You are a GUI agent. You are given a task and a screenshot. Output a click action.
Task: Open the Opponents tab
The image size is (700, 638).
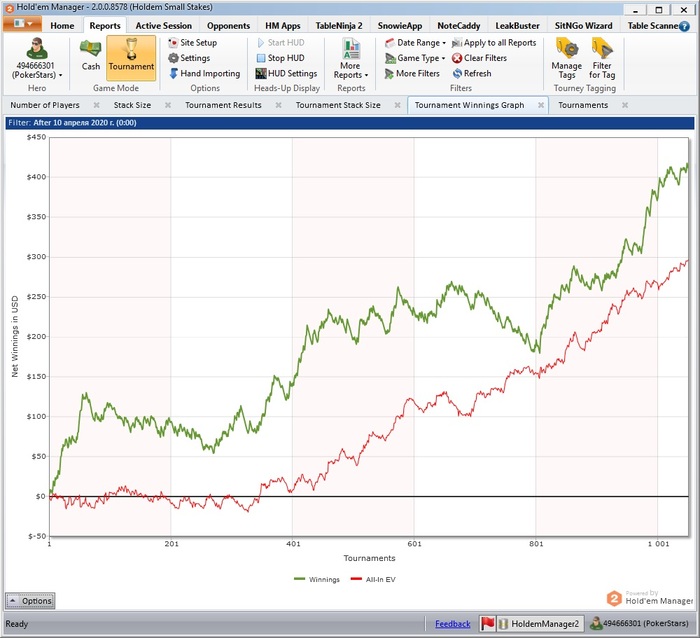click(x=229, y=26)
